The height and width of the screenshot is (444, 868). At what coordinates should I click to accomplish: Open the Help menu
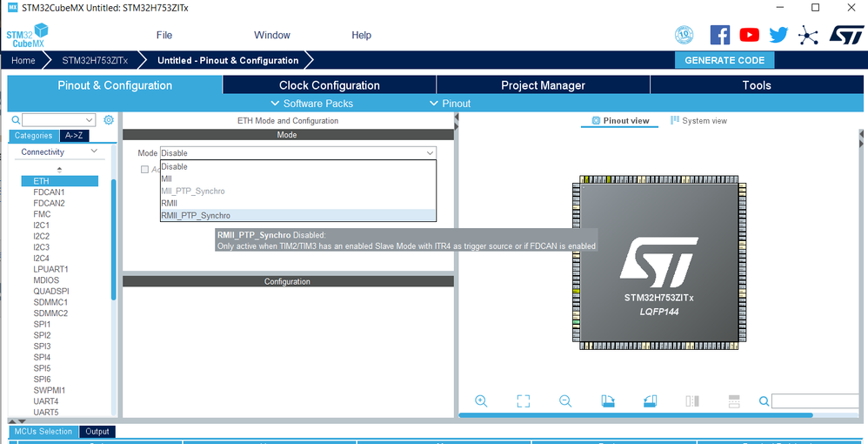[362, 35]
